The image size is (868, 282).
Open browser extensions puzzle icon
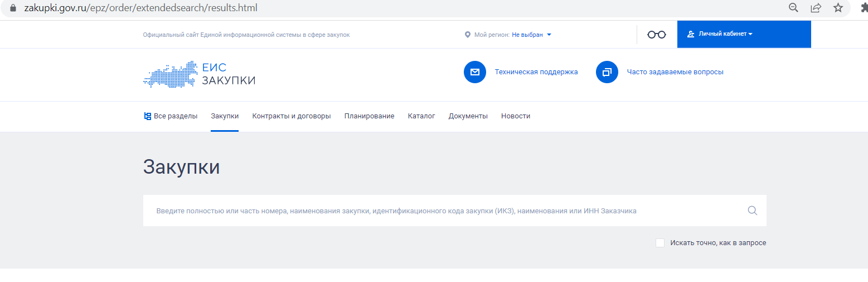click(864, 8)
